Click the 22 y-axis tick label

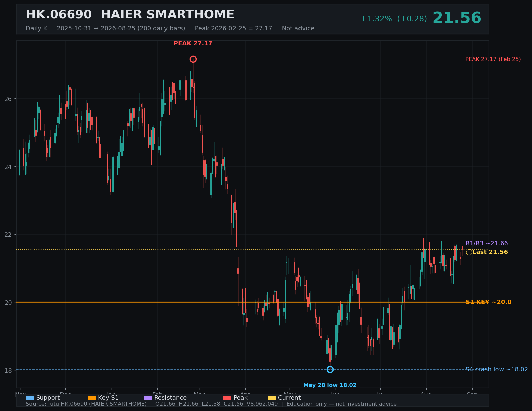[8, 235]
